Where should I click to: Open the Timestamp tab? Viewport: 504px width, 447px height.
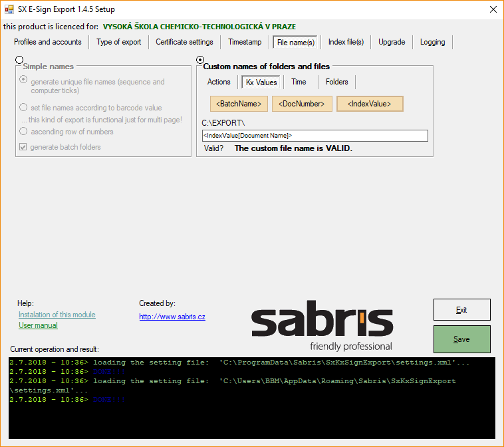(x=245, y=42)
